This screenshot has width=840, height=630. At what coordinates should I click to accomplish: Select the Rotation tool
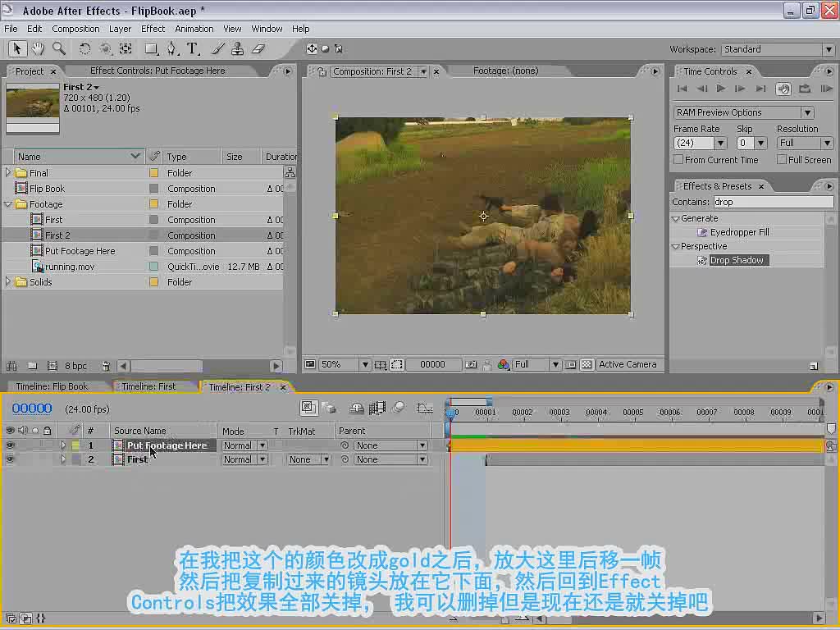tap(84, 49)
